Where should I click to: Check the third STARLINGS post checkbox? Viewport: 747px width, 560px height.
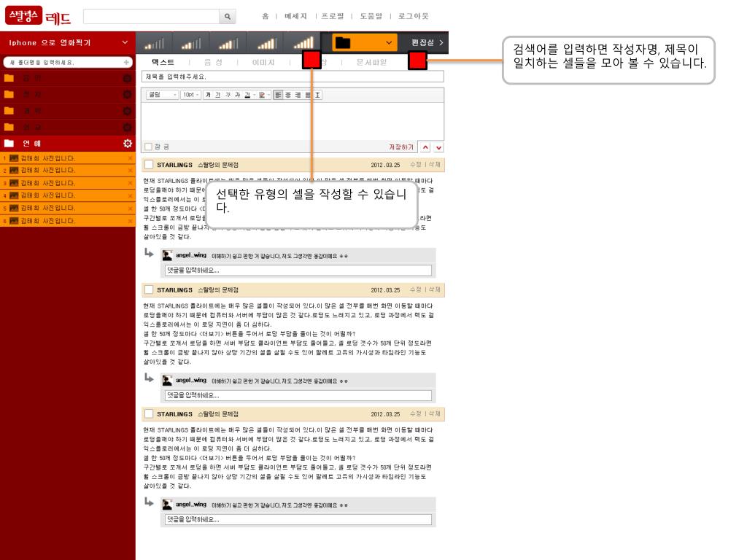149,414
